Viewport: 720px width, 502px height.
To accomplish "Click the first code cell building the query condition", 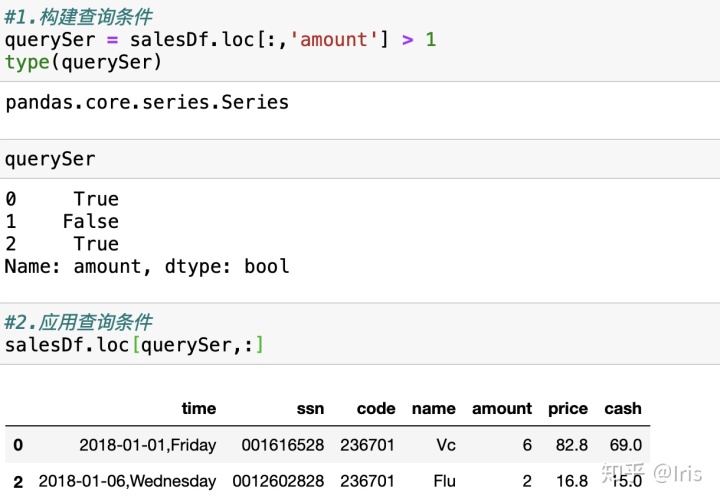I will pos(220,40).
